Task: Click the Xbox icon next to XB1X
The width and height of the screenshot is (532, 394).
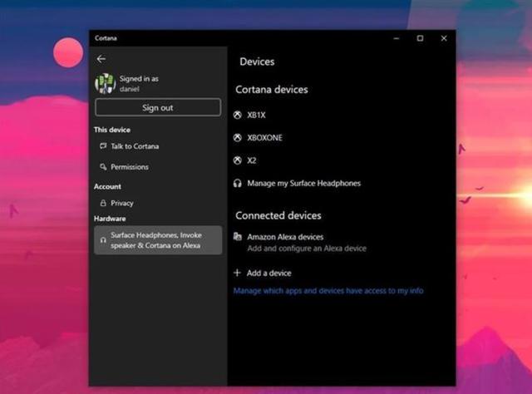Action: point(238,115)
